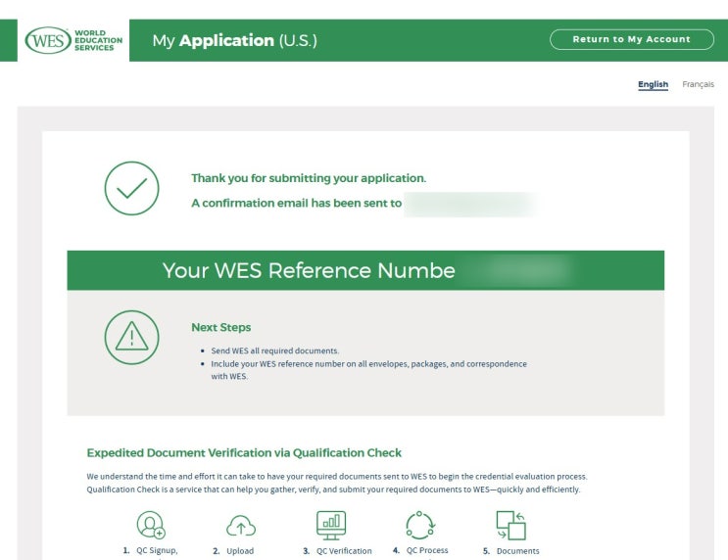Click Thank you for submitting your application text
The height and width of the screenshot is (560, 728).
tap(309, 178)
